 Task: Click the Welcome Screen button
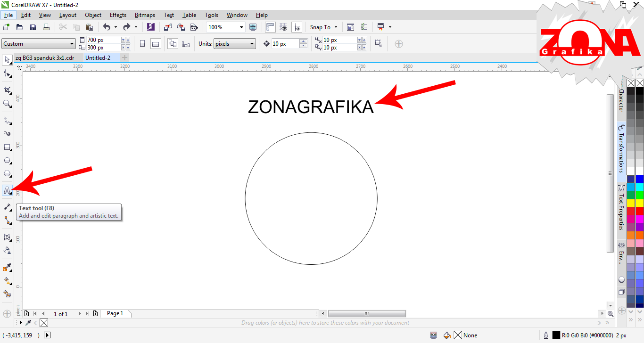coord(350,27)
